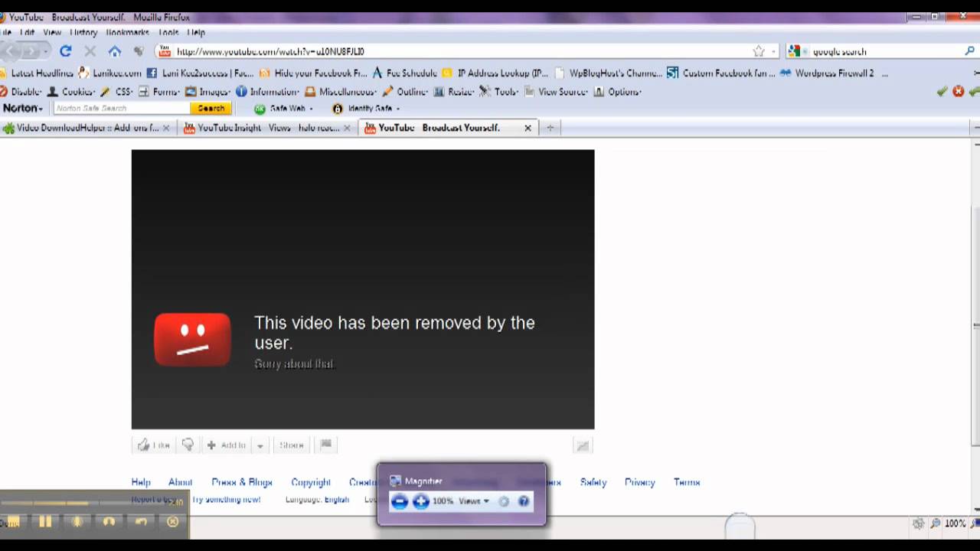Image resolution: width=980 pixels, height=551 pixels.
Task: Reload the page with the refresh icon
Action: 66,51
